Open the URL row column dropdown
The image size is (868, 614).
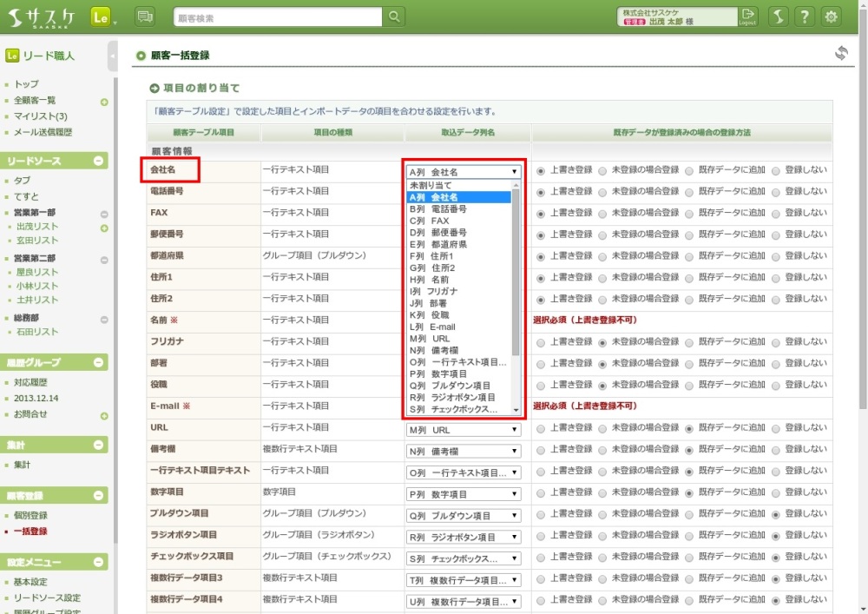pyautogui.click(x=464, y=430)
